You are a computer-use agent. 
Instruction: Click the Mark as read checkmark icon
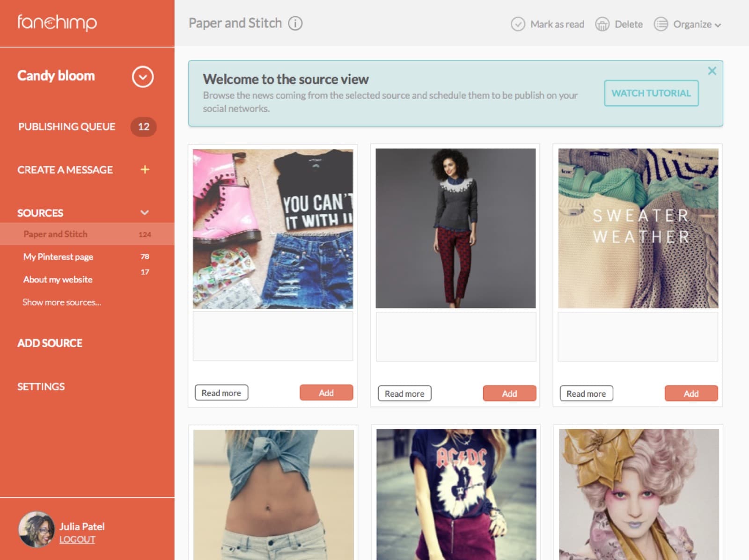tap(517, 24)
